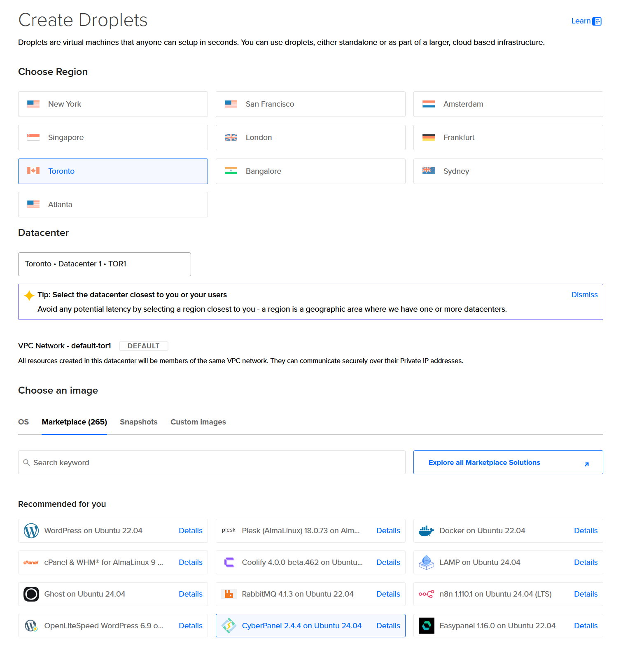This screenshot has height=653, width=644.
Task: Click Explore all Marketplace Solutions button
Action: pyautogui.click(x=508, y=462)
